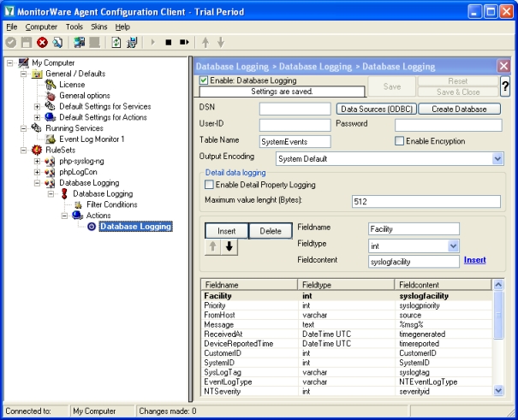
Task: Open the Fieldtype dropdown
Action: pyautogui.click(x=454, y=245)
